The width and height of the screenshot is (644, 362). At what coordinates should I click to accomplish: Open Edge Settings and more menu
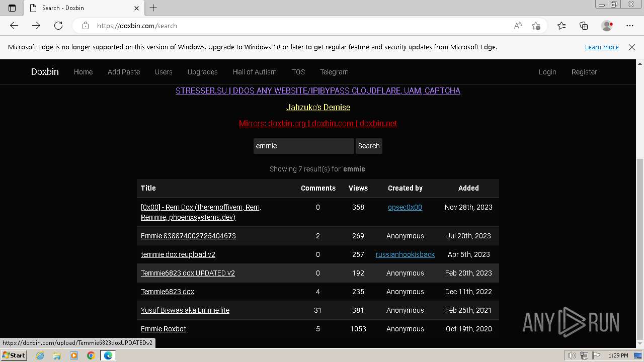630,26
